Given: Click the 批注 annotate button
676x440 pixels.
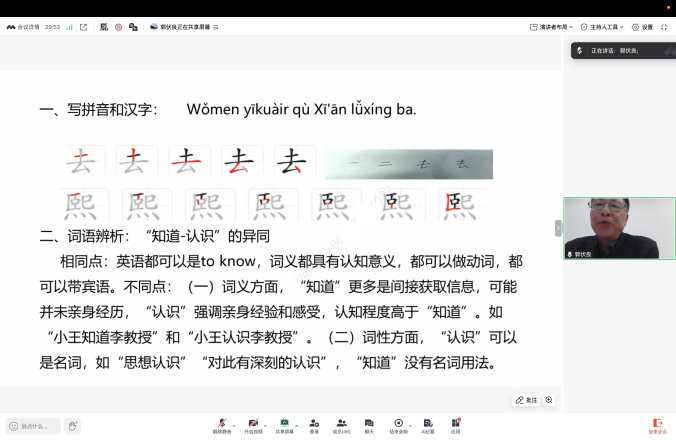Looking at the screenshot, I should coord(527,400).
